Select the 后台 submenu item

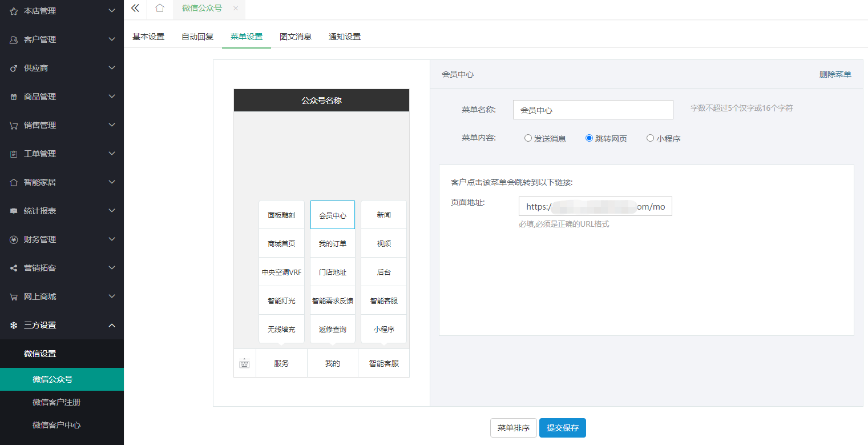(384, 272)
